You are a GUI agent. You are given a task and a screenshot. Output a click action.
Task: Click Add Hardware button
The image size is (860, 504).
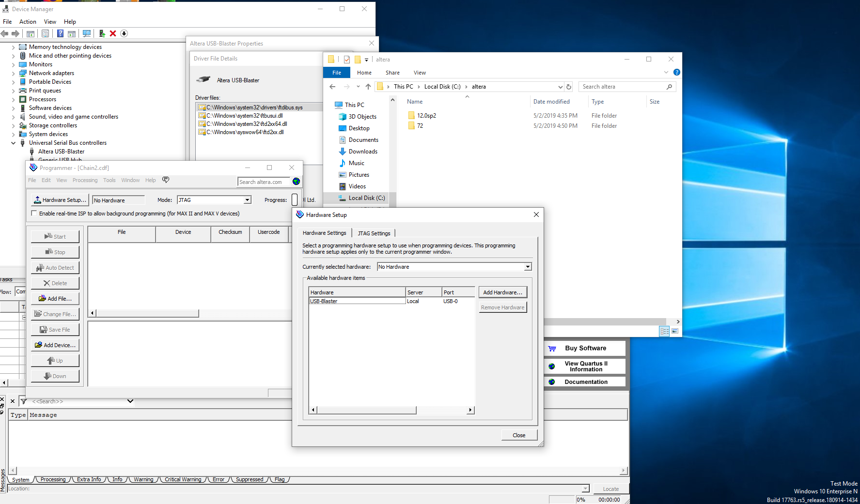click(503, 292)
